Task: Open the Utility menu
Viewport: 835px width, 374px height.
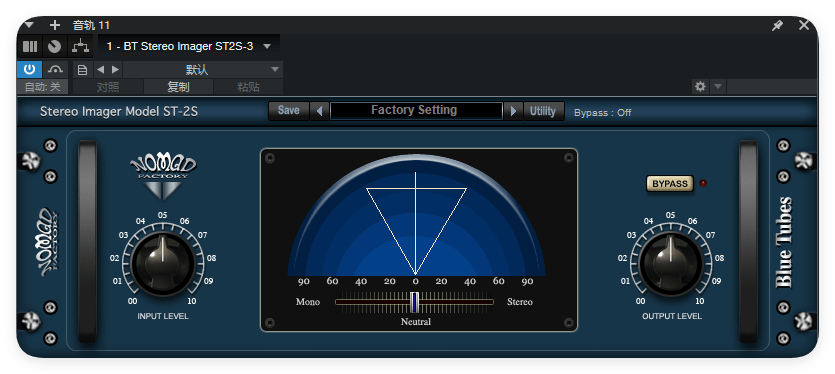Action: click(543, 111)
